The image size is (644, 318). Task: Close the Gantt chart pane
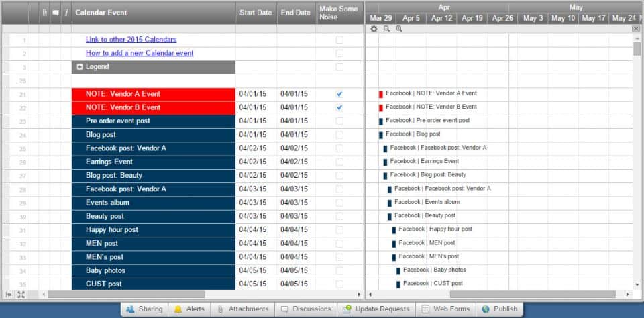pyautogui.click(x=635, y=29)
